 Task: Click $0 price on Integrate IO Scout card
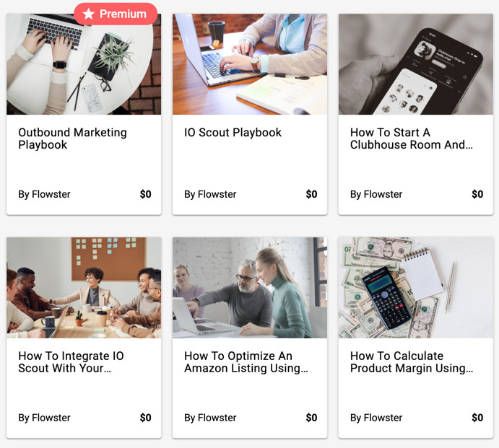(x=145, y=418)
